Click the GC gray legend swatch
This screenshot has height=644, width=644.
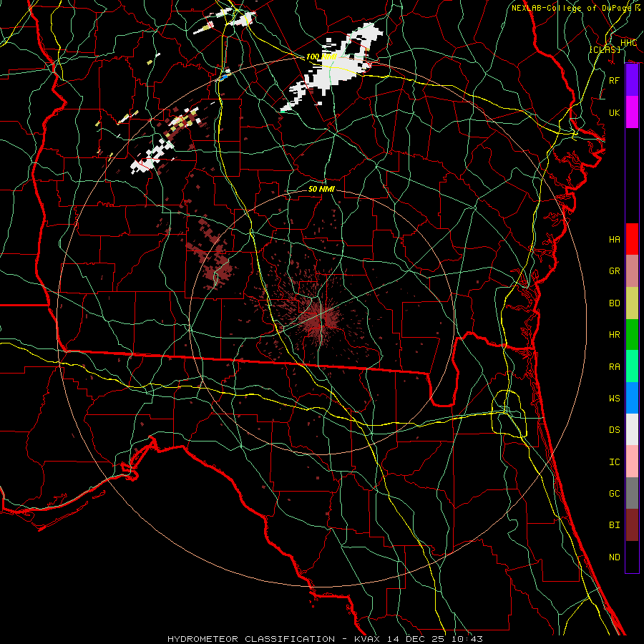coord(632,493)
